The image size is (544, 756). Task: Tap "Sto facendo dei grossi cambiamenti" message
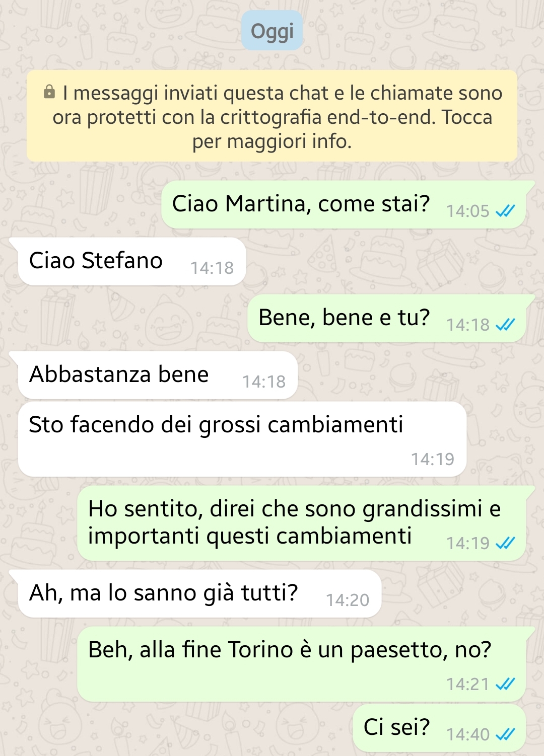coord(216,425)
